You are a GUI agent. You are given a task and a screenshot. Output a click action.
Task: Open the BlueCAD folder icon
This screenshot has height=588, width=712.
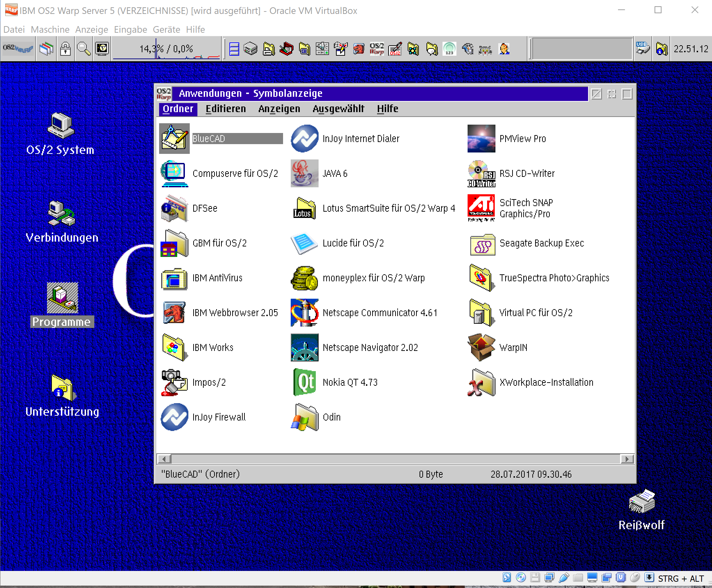(174, 139)
